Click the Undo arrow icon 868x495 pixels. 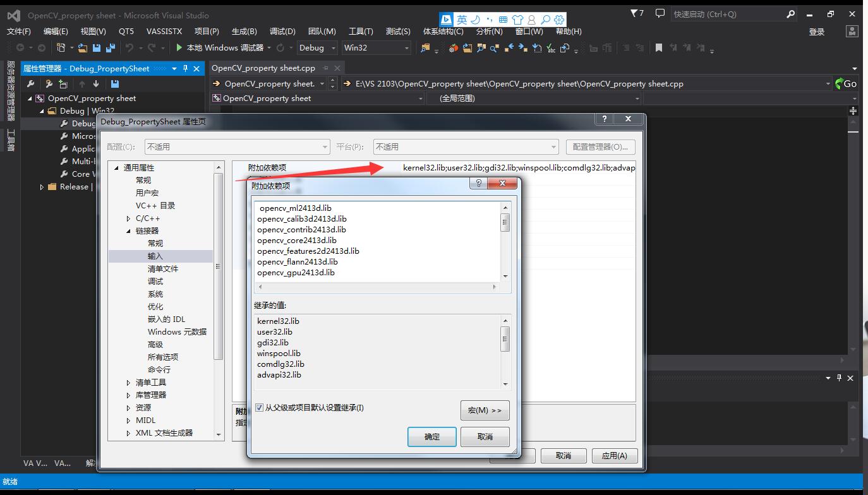130,48
